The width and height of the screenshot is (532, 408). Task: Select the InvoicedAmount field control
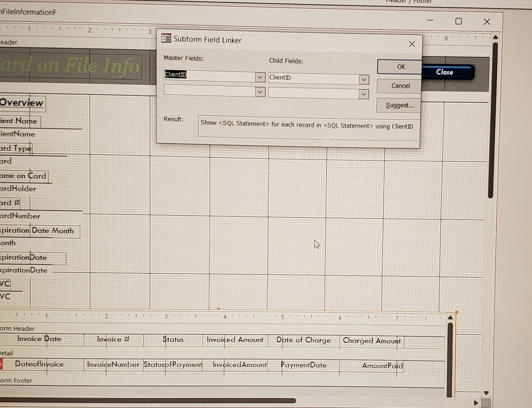235,365
